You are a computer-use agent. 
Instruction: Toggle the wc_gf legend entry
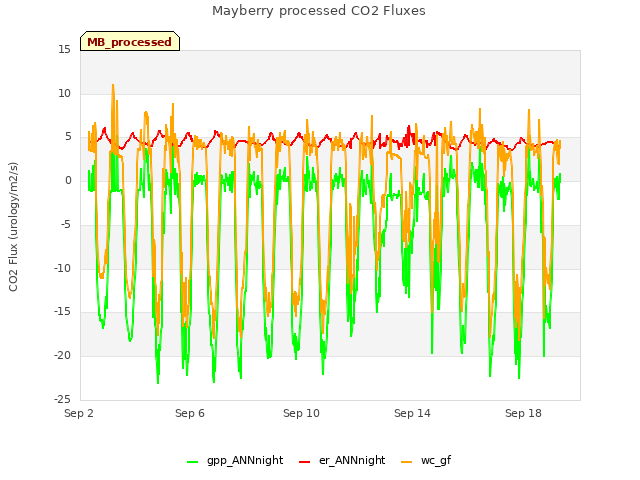[426, 460]
